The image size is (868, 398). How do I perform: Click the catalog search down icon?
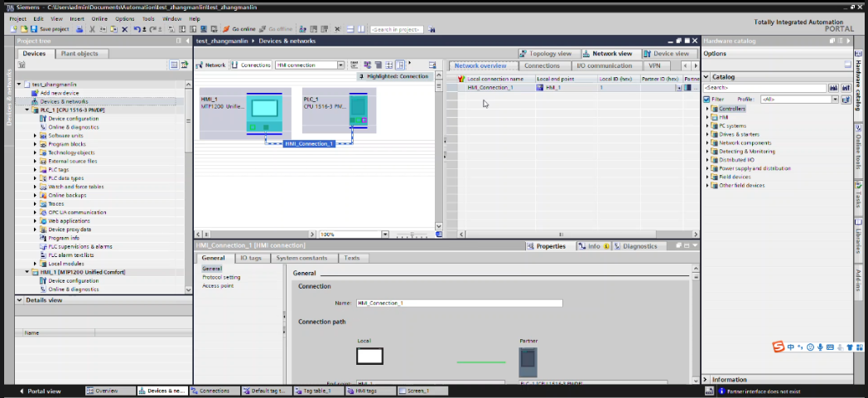(834, 88)
